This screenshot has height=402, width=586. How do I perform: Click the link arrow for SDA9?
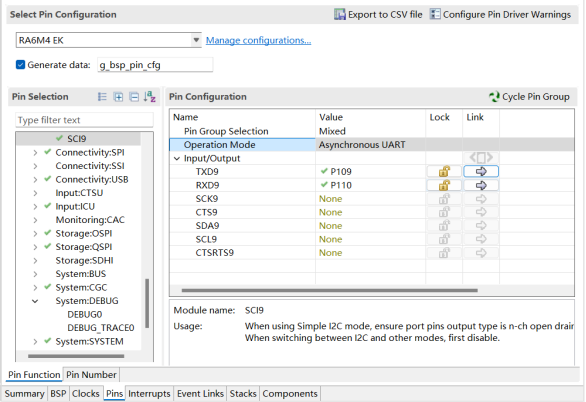click(x=481, y=226)
